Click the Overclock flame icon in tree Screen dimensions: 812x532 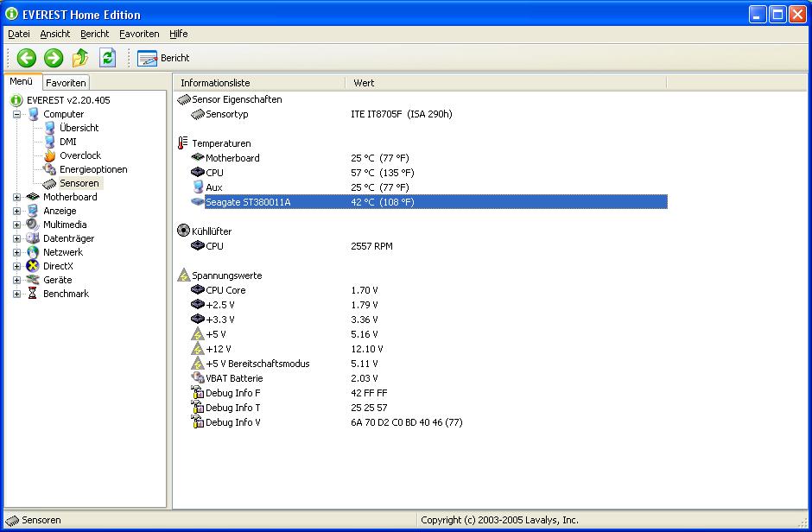(x=49, y=155)
